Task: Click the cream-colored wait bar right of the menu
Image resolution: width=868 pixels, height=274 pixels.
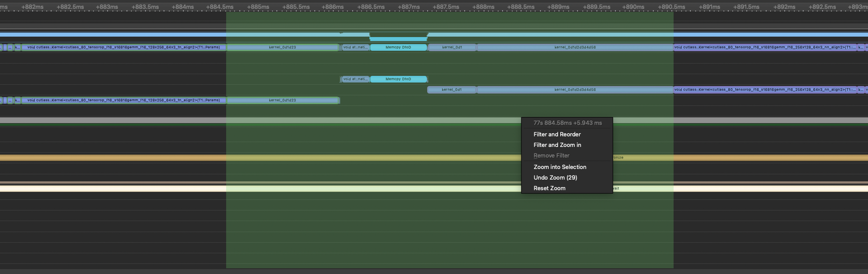Action: (741, 188)
